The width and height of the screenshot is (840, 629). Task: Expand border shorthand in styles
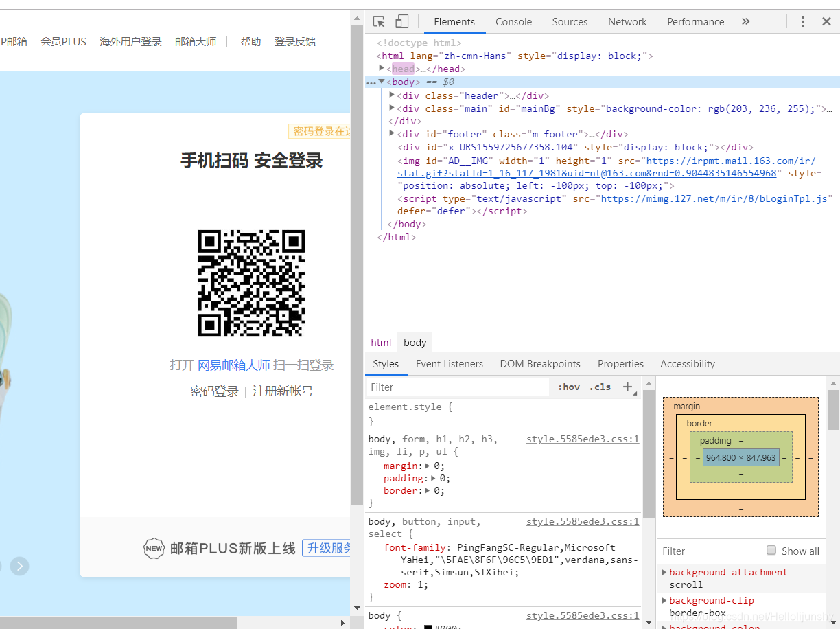click(x=428, y=490)
